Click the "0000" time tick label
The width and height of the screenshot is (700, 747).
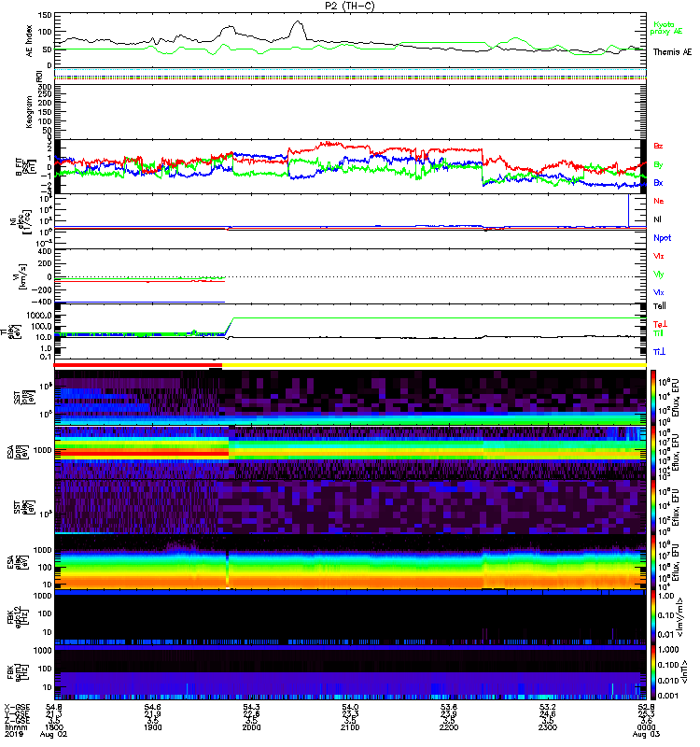pyautogui.click(x=646, y=727)
